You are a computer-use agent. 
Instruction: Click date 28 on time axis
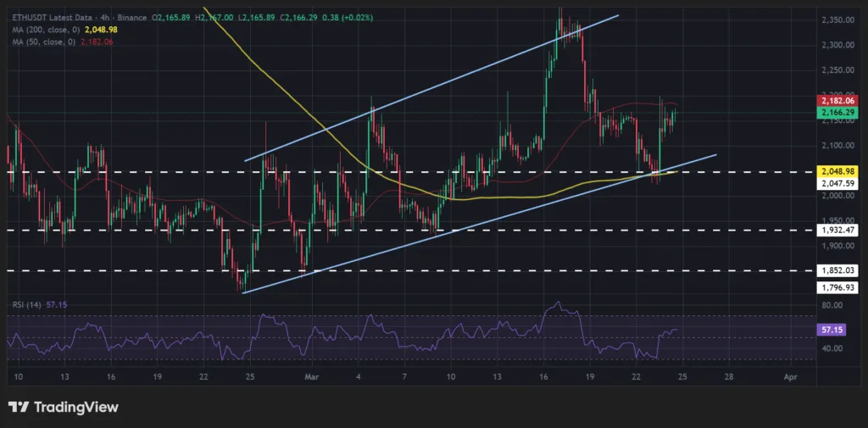coord(728,376)
